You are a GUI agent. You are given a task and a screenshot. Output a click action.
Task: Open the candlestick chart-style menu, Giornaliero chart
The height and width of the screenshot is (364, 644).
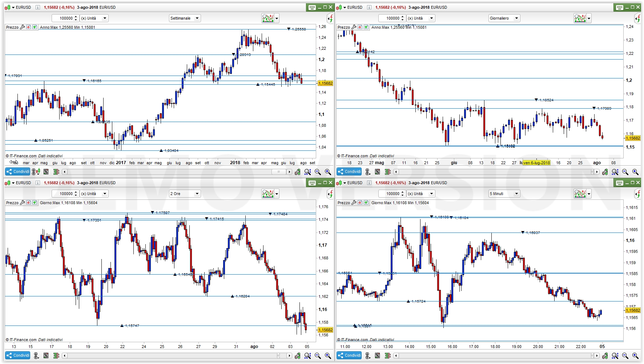click(x=341, y=7)
